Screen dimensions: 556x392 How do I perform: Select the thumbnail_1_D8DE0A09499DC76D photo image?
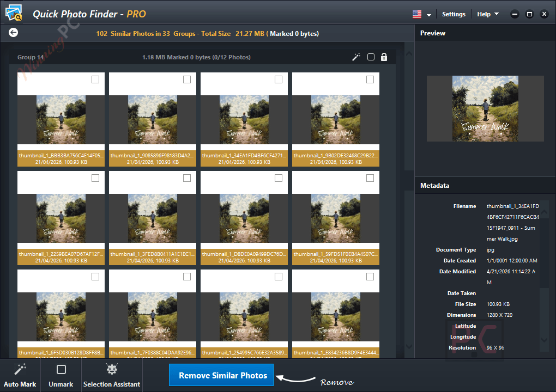tap(244, 218)
